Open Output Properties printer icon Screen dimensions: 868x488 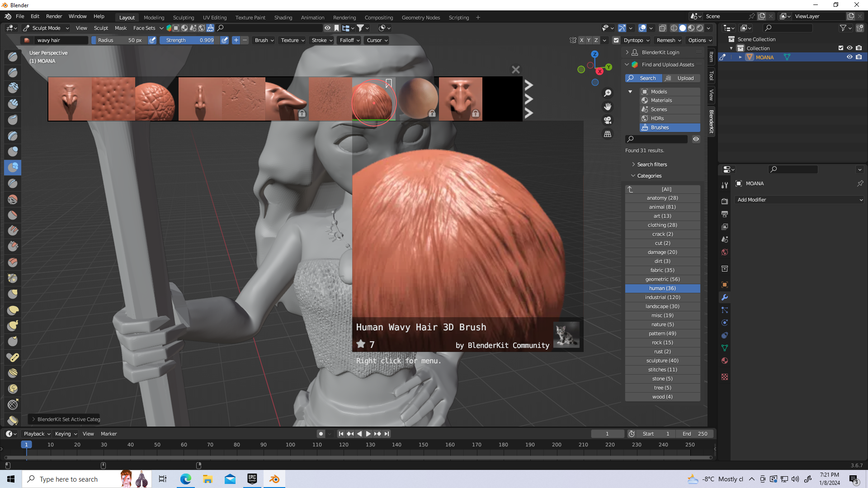[x=725, y=214]
